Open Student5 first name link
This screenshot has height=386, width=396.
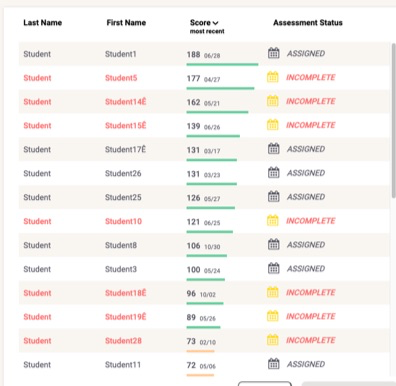(x=121, y=78)
